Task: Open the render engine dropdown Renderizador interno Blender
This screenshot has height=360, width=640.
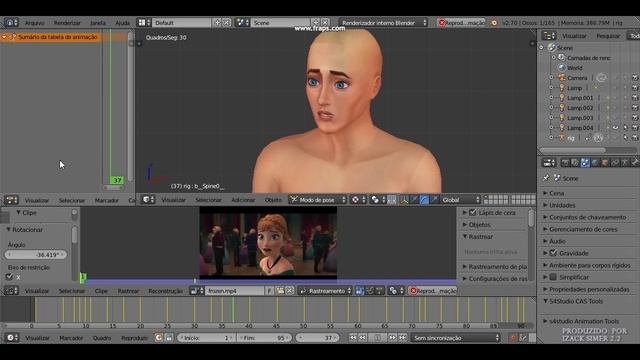Action: click(x=383, y=23)
